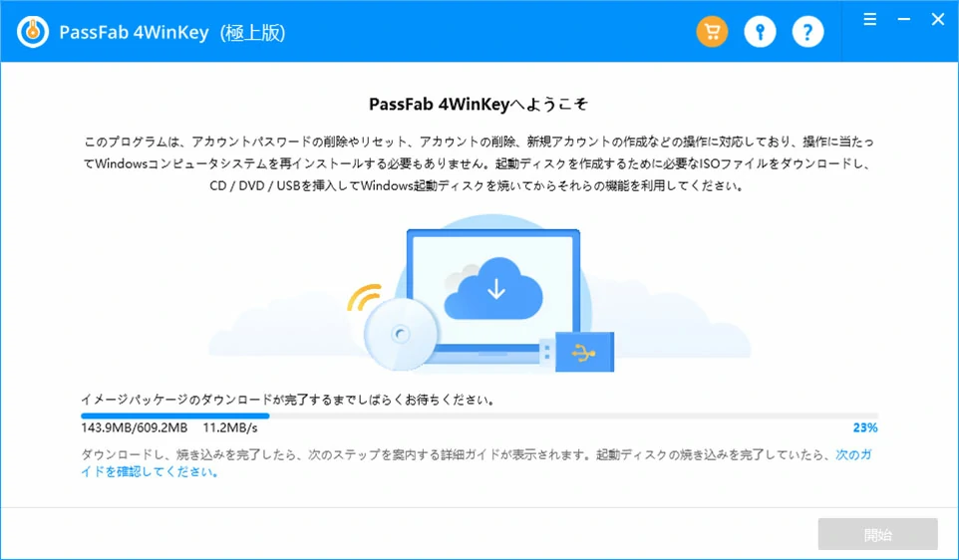Click the PassFab 4WinKey (極上版) title text
This screenshot has height=560, width=959.
click(x=172, y=33)
